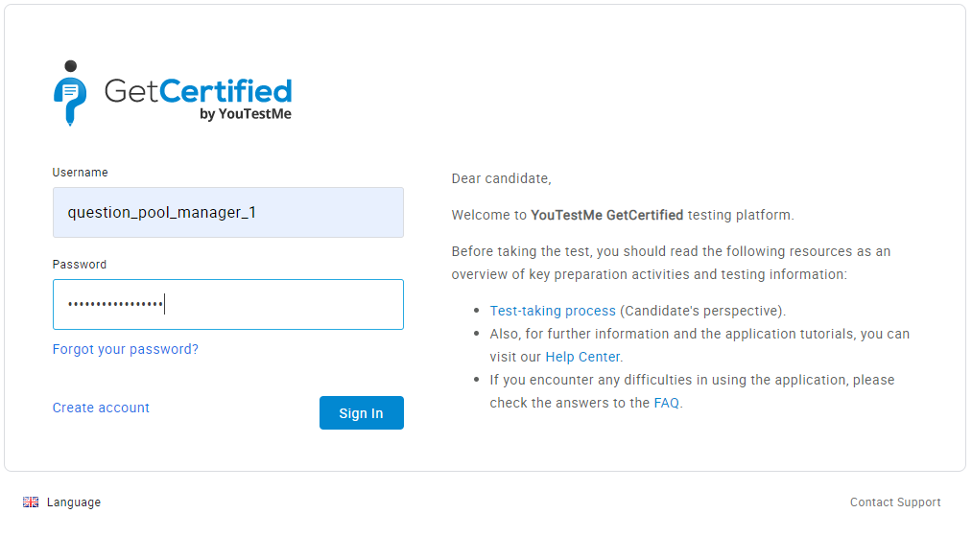Viewport: 972px width, 560px height.
Task: Click the GetCertified question-mark logo icon
Action: pyautogui.click(x=70, y=93)
